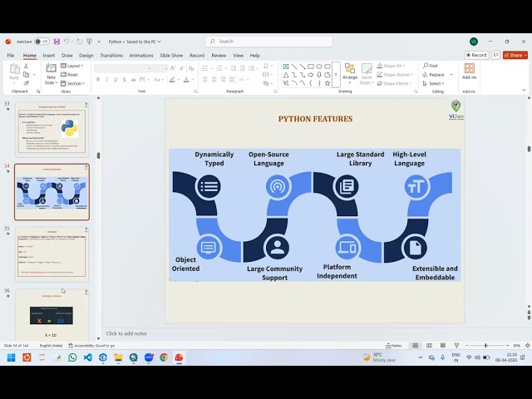Open the Animations tab

[x=141, y=56]
